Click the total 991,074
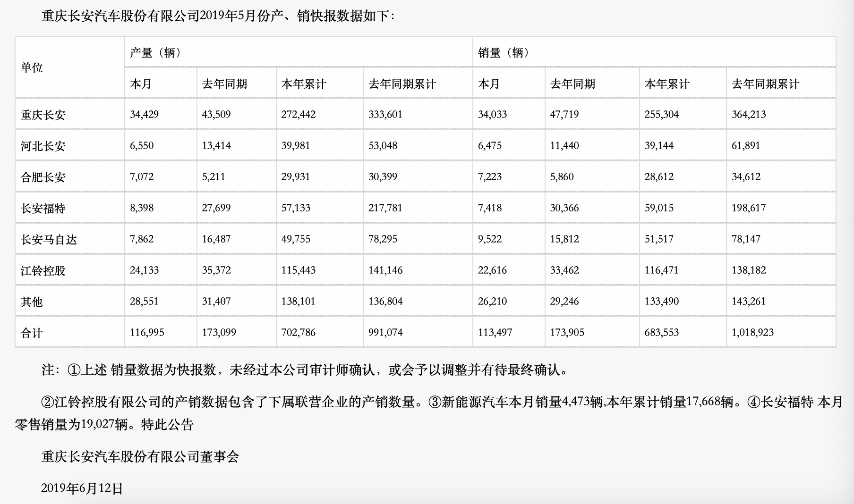Screen dimensions: 854x504 tap(385, 332)
